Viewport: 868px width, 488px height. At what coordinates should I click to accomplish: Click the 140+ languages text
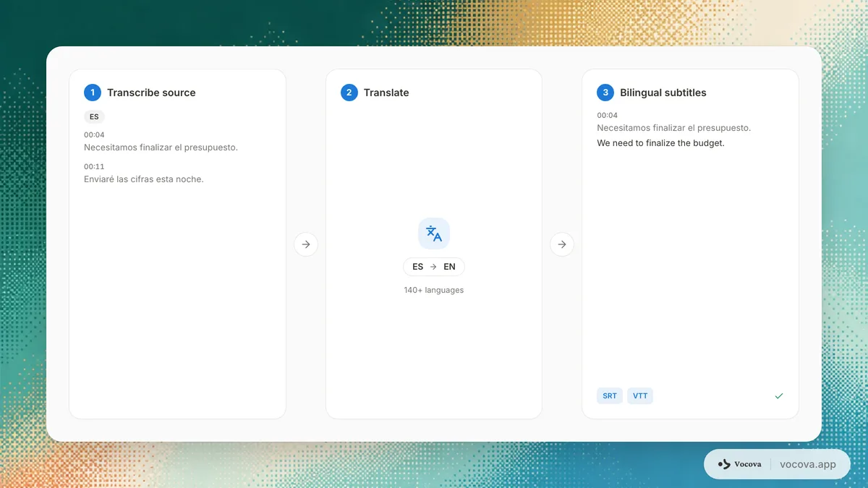(x=434, y=290)
